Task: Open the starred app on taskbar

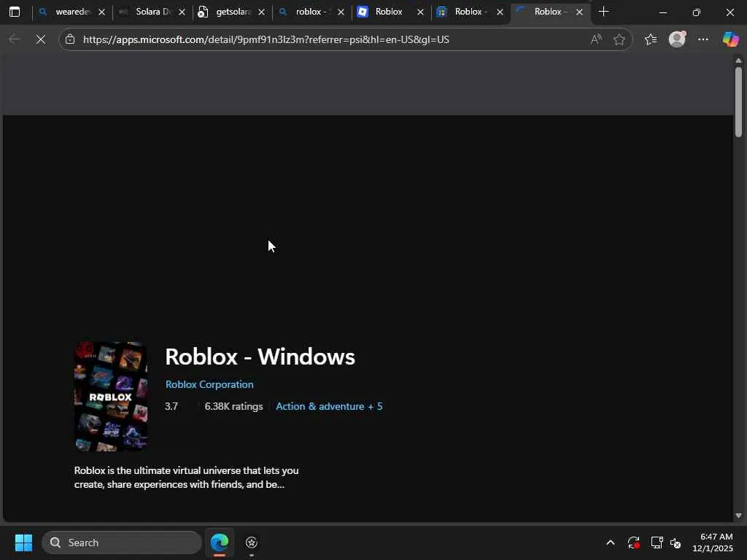Action: [x=252, y=542]
